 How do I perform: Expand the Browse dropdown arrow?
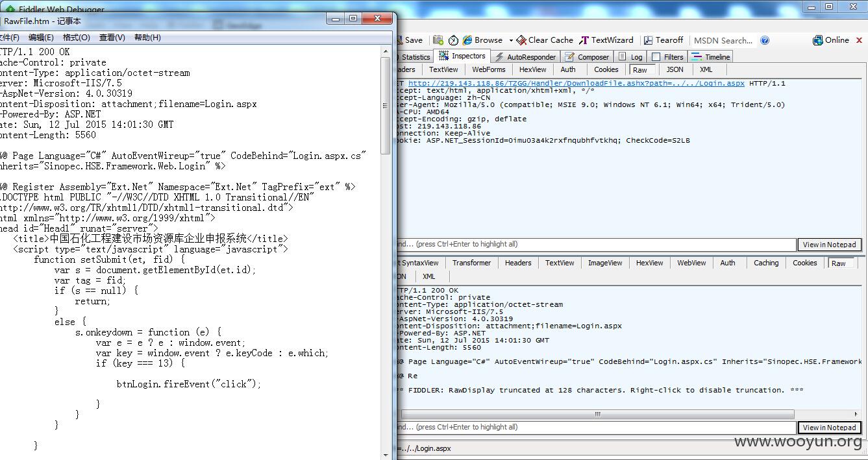511,40
